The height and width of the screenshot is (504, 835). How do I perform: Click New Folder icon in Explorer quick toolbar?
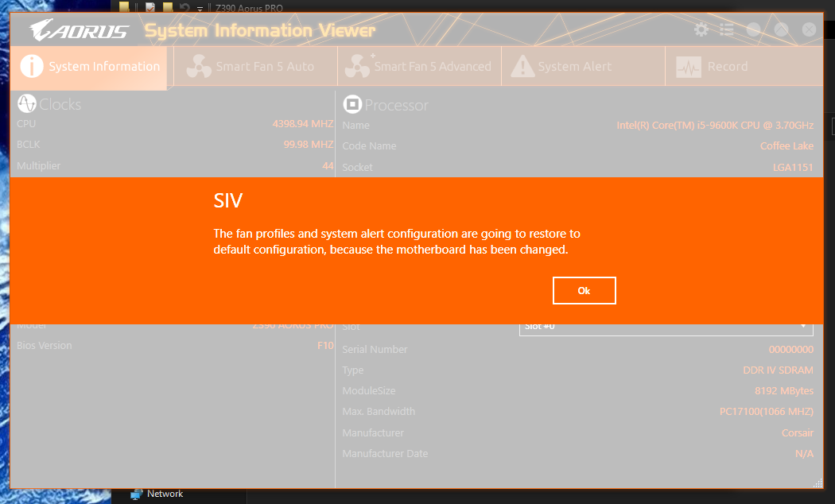click(168, 7)
